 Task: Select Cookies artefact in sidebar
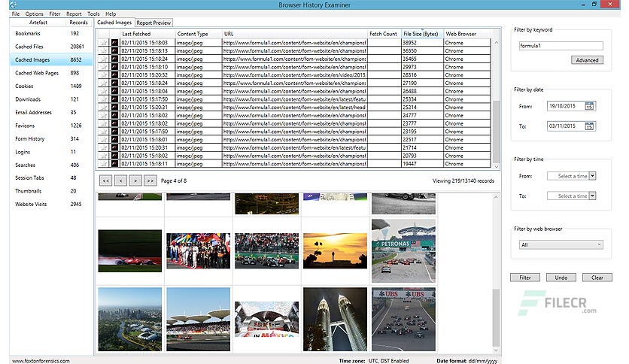click(x=51, y=86)
